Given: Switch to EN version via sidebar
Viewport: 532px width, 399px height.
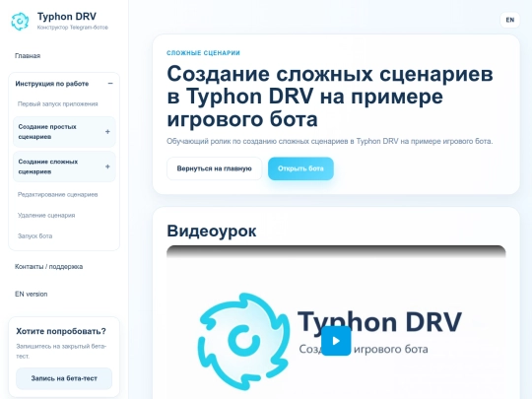Looking at the screenshot, I should click(x=31, y=294).
